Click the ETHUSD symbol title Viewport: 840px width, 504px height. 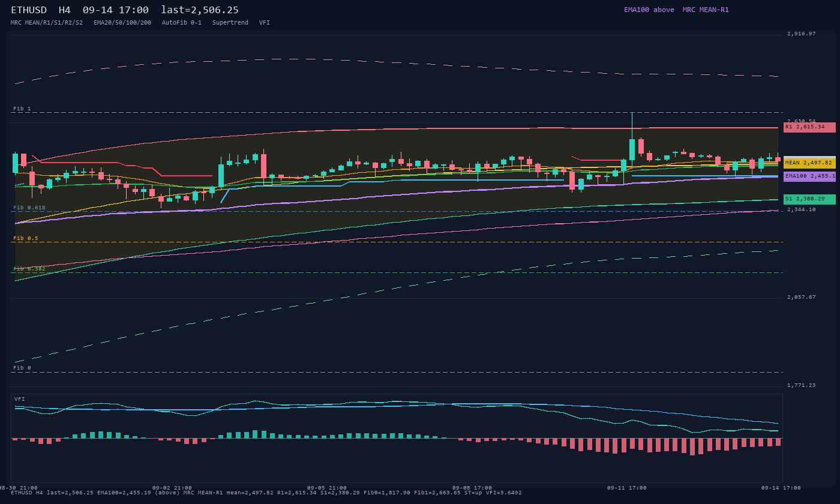tap(29, 10)
